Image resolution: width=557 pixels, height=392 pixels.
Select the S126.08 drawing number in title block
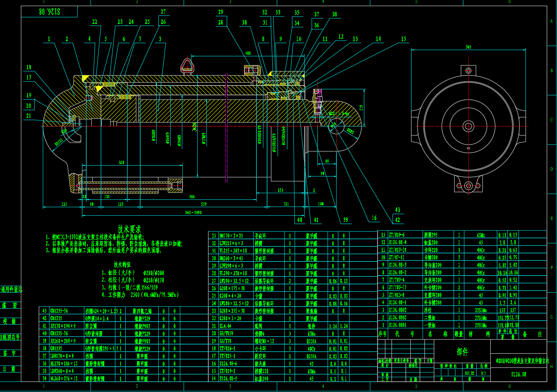[519, 374]
